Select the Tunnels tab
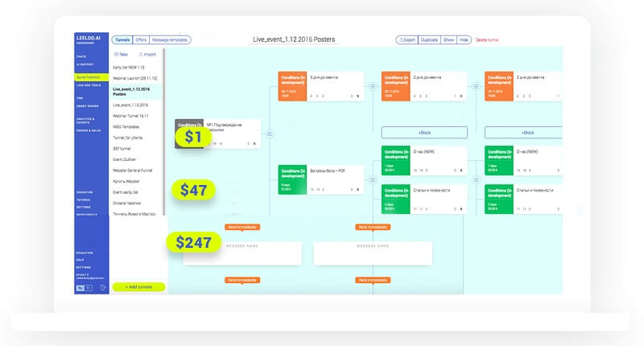Viewport: 644px width, 346px height. [x=122, y=39]
